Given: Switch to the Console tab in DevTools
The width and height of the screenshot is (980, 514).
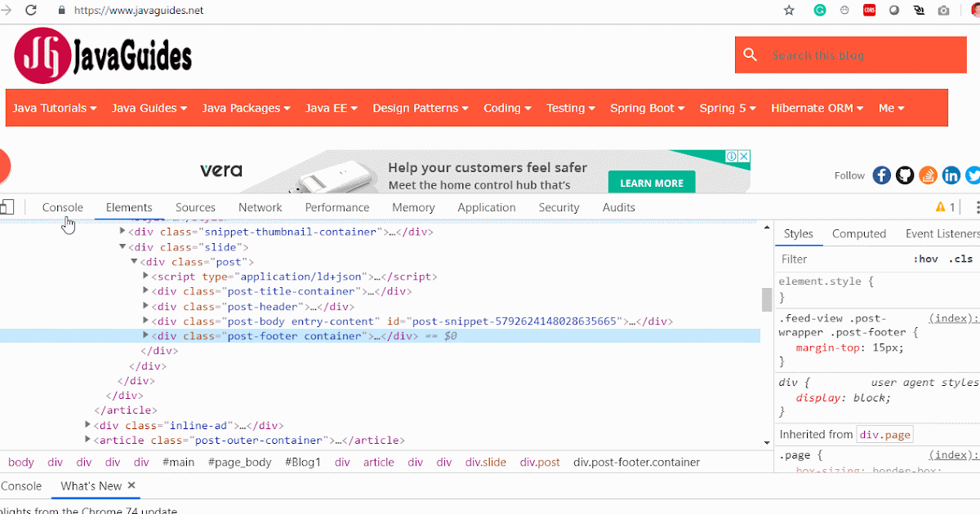Looking at the screenshot, I should tap(63, 207).
